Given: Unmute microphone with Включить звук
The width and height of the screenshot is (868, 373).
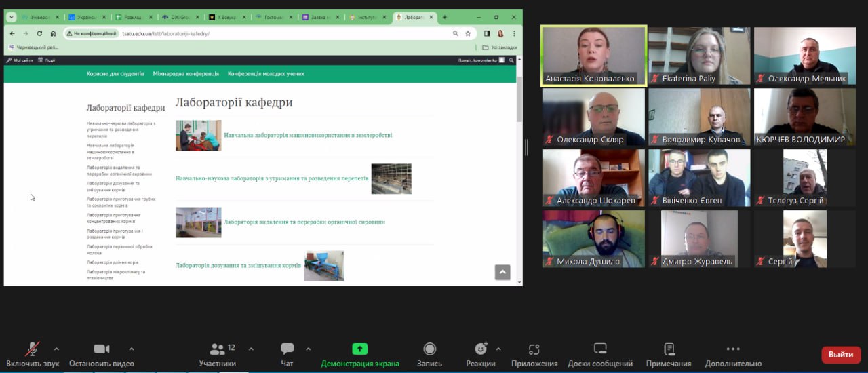Looking at the screenshot, I should tap(32, 349).
